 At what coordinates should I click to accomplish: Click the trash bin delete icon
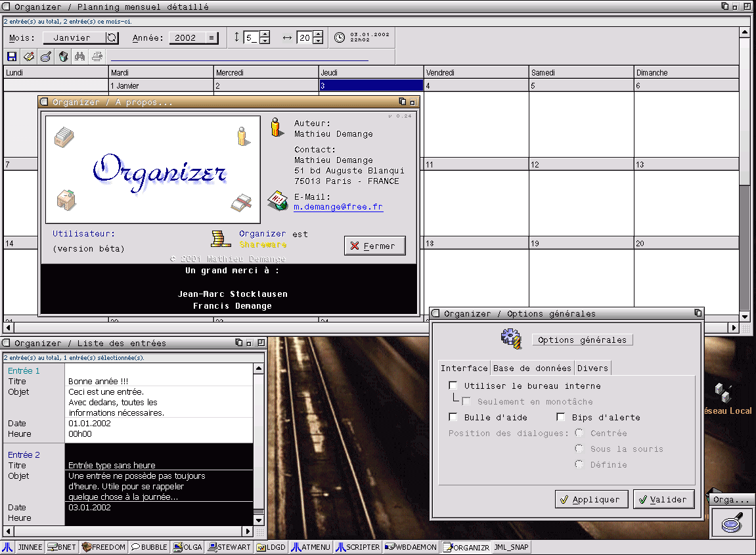pyautogui.click(x=63, y=56)
